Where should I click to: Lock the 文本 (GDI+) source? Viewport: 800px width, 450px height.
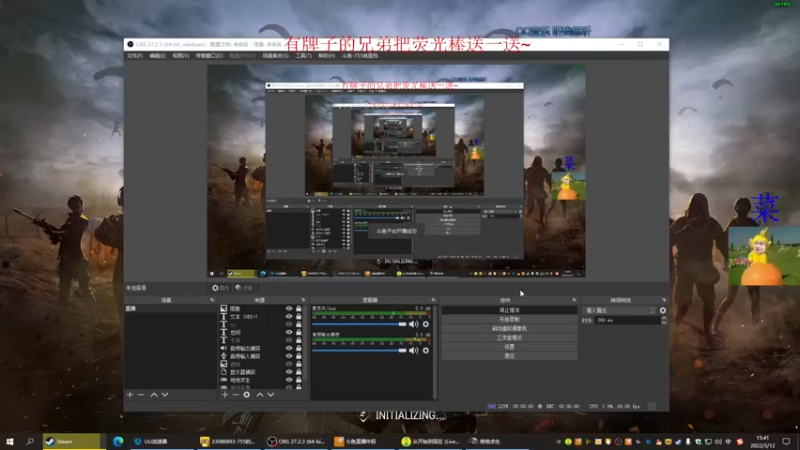pyautogui.click(x=299, y=316)
